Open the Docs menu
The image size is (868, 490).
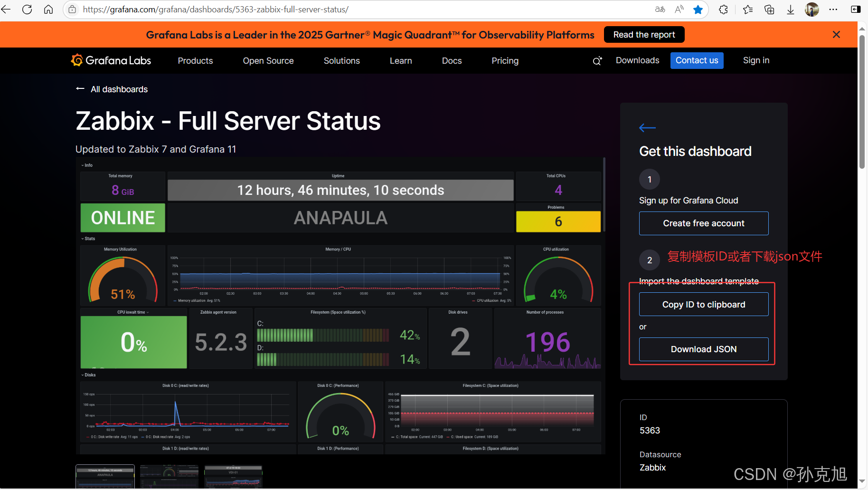click(x=452, y=61)
